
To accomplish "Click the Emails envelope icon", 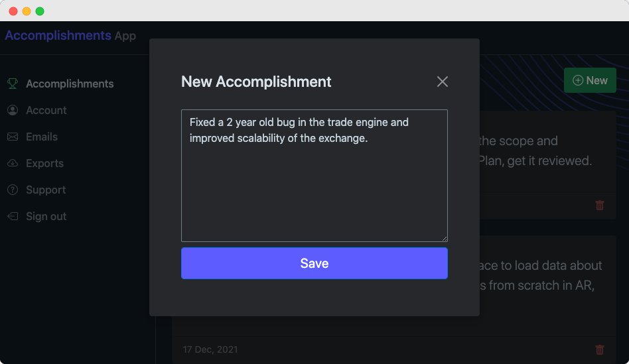I will point(13,137).
